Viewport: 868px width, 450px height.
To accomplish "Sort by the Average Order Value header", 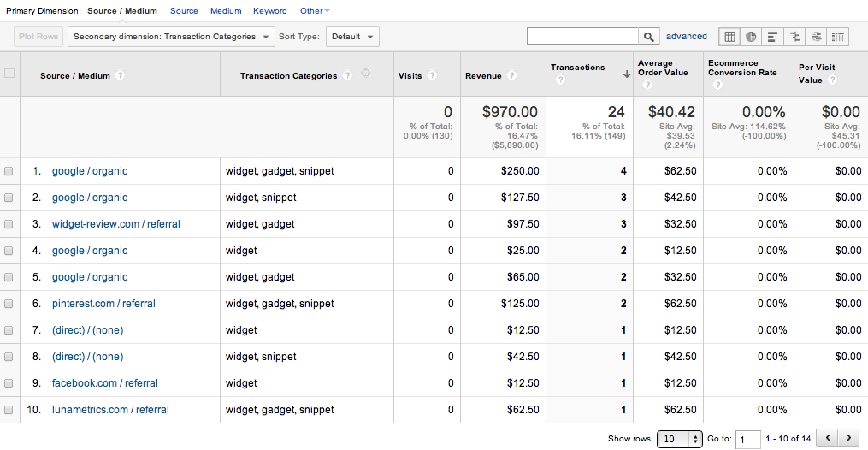I will (x=663, y=68).
